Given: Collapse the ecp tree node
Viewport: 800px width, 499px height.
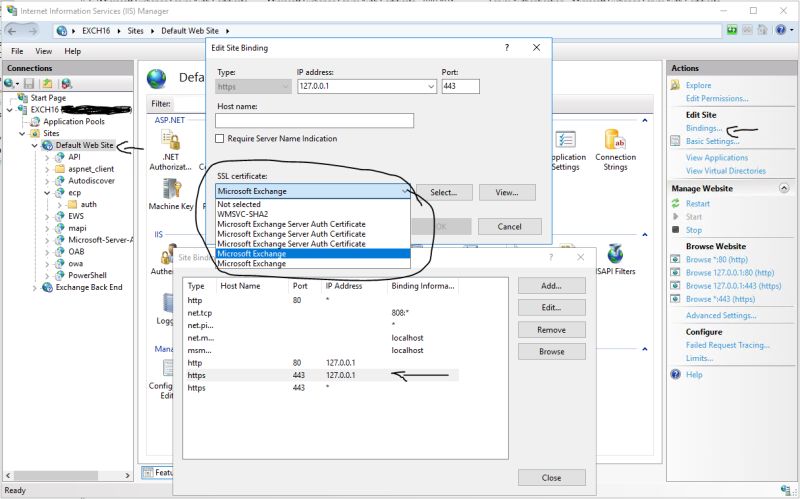Looking at the screenshot, I should coord(47,193).
